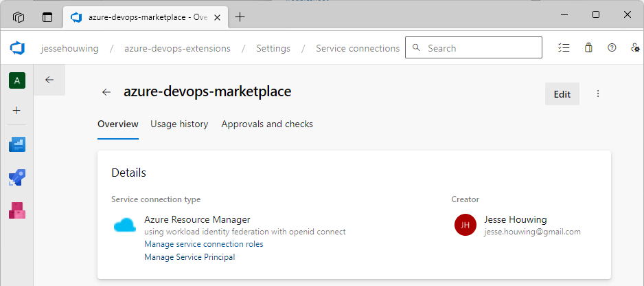Image resolution: width=644 pixels, height=286 pixels.
Task: Click the Service connections breadcrumb
Action: (358, 48)
